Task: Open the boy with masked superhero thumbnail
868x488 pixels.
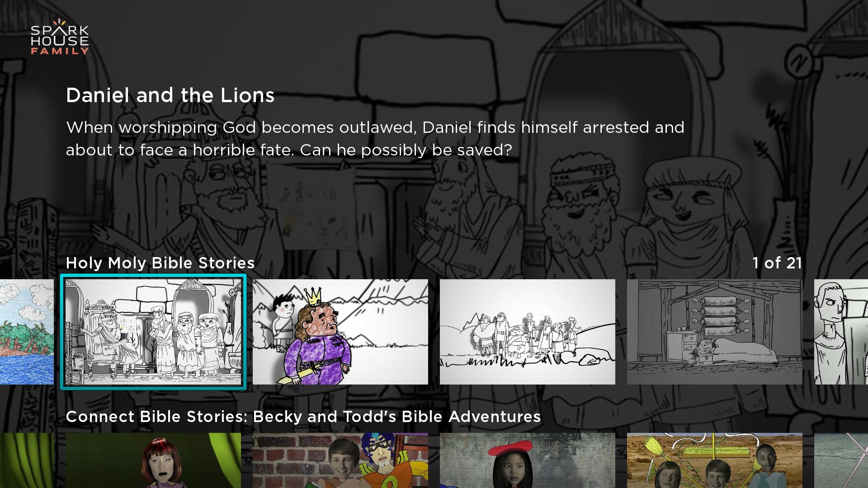Action: pos(340,460)
